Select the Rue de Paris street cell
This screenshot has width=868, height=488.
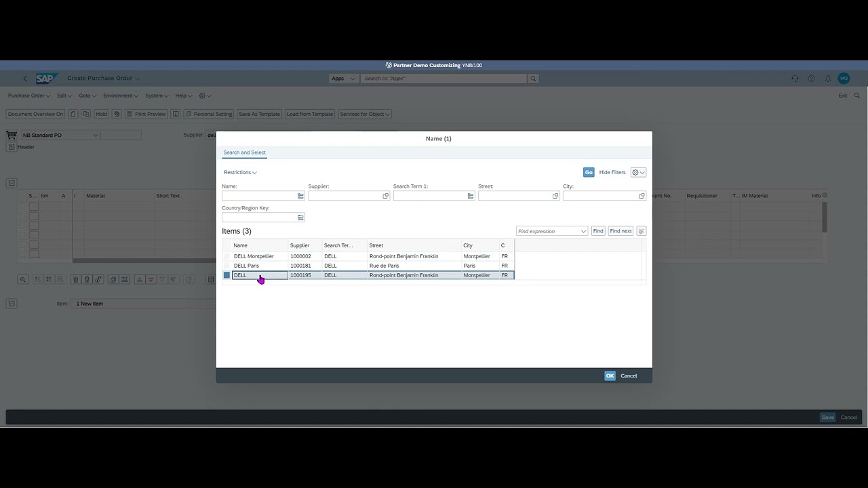[x=414, y=266]
